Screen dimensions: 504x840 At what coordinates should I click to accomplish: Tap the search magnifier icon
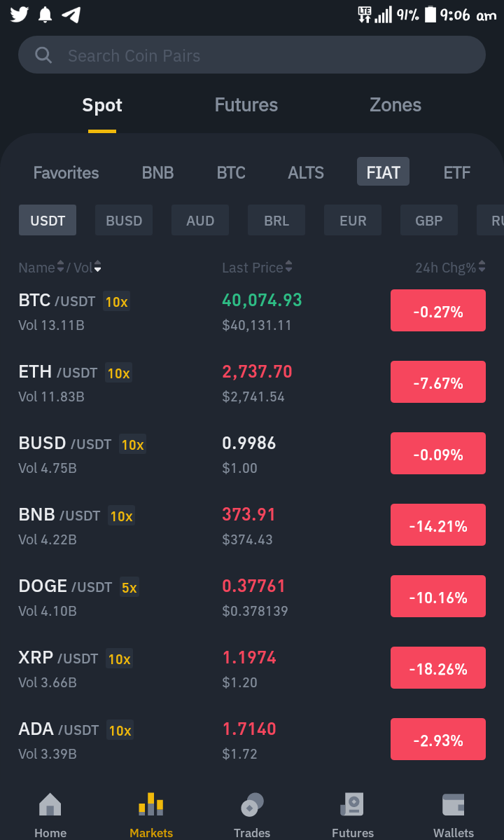43,55
